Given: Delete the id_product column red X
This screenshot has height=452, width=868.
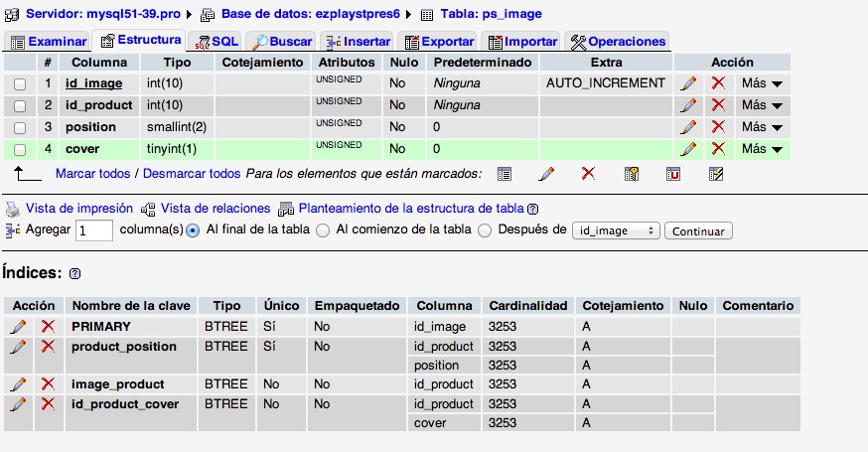Looking at the screenshot, I should 719,104.
